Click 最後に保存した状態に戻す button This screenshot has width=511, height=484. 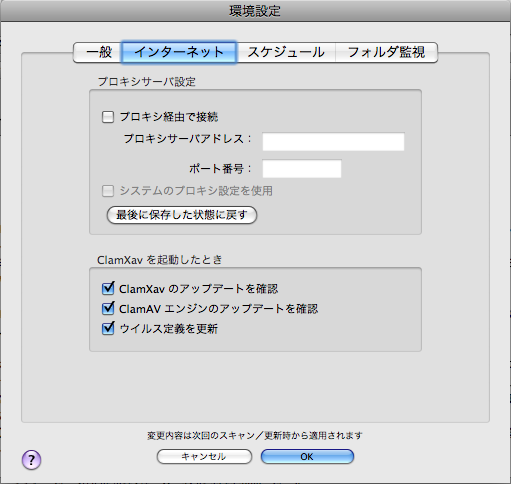click(182, 215)
